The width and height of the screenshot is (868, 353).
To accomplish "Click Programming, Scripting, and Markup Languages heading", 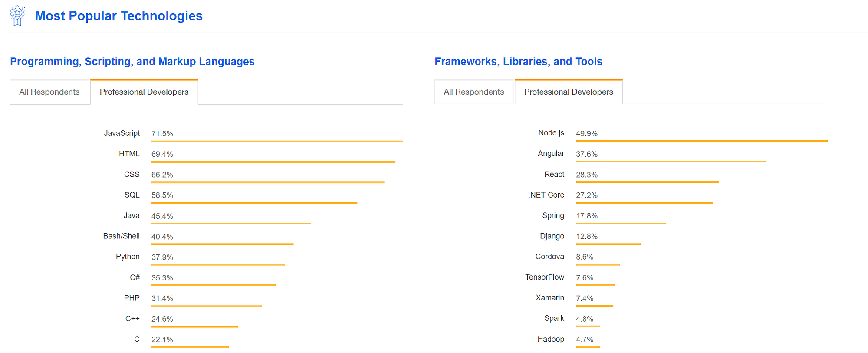I will click(132, 62).
